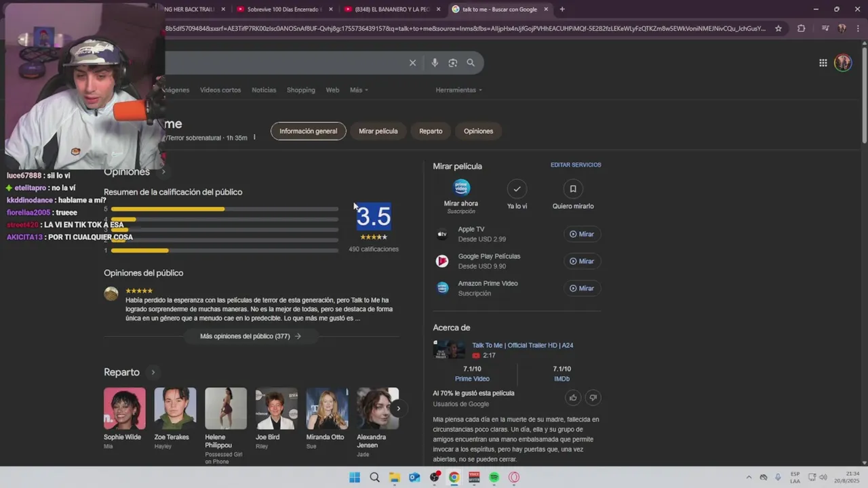Mark the movie as Ya lo vi
The image size is (868, 488).
(x=517, y=188)
